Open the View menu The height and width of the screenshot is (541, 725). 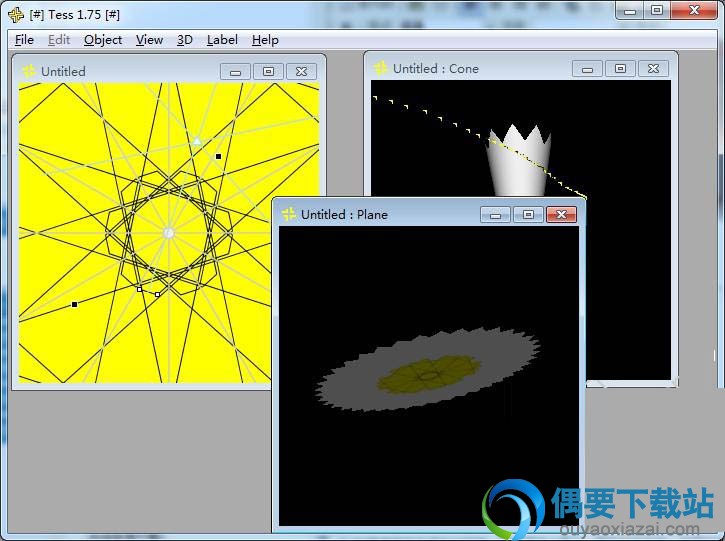click(149, 40)
